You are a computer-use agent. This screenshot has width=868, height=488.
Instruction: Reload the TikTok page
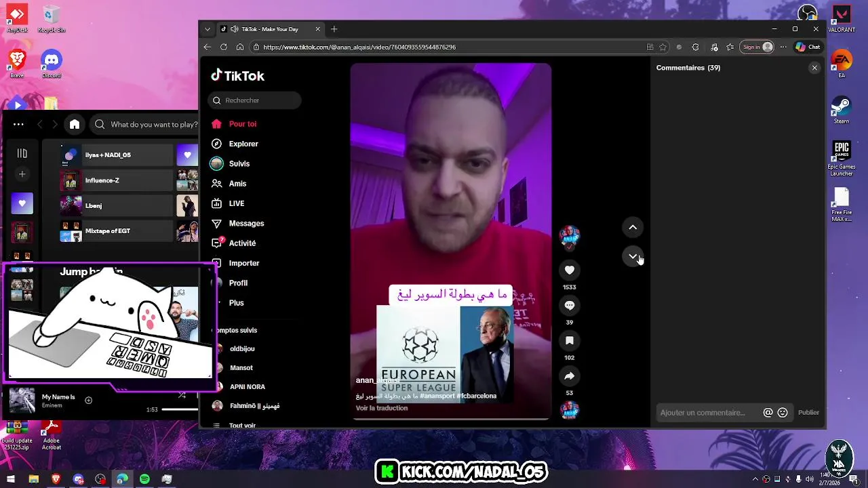[x=224, y=47]
